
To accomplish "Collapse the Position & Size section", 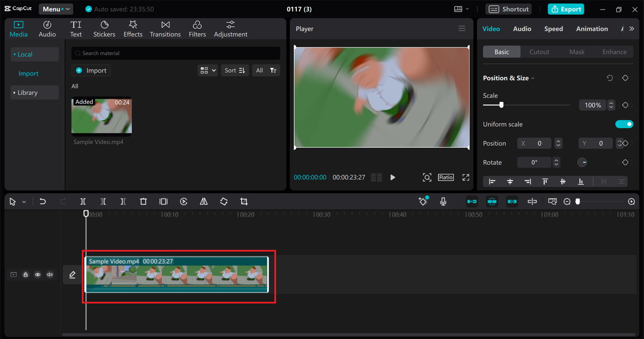I will (x=533, y=78).
